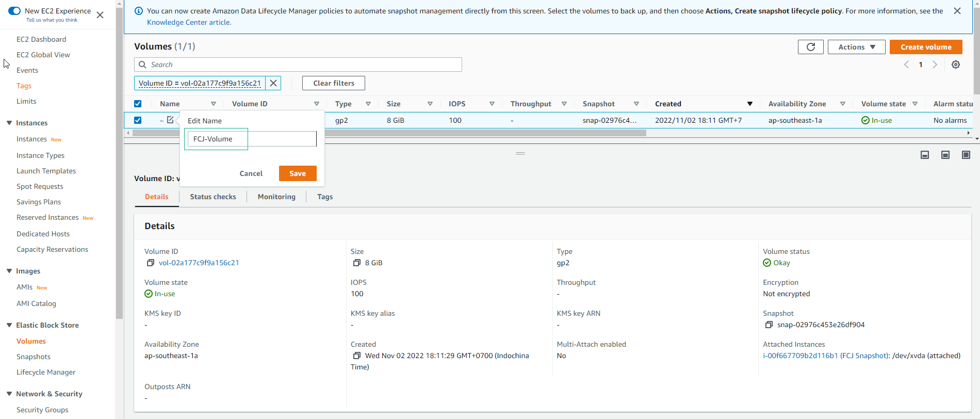
Task: Go to EC2 Dashboard
Action: click(x=41, y=39)
